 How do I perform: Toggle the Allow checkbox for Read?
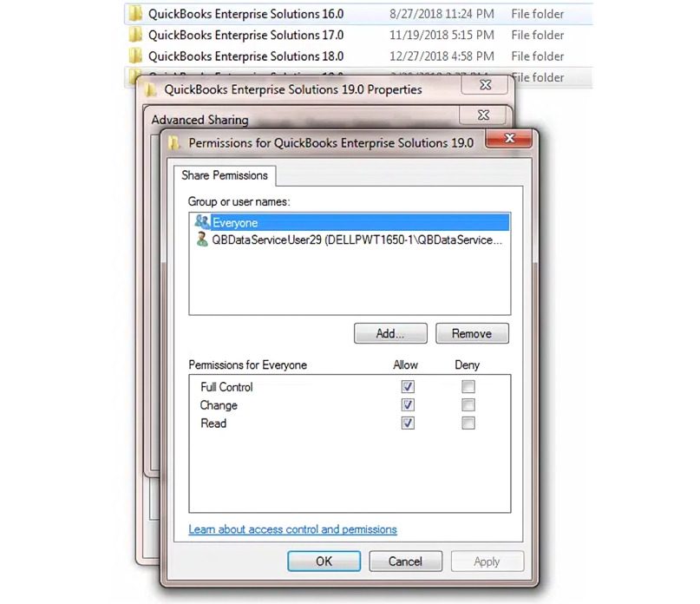408,423
